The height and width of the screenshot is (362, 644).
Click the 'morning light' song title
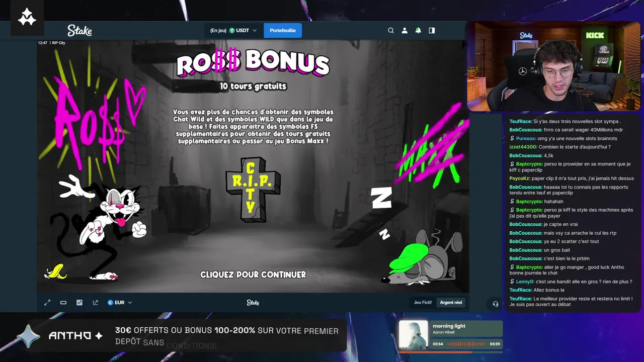pos(449,326)
